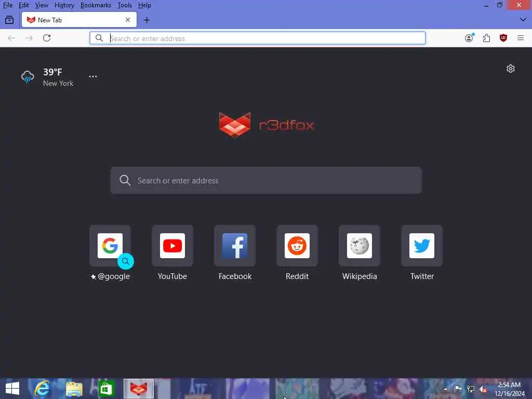532x399 pixels.
Task: Open the @google shortcut tile
Action: tap(110, 246)
